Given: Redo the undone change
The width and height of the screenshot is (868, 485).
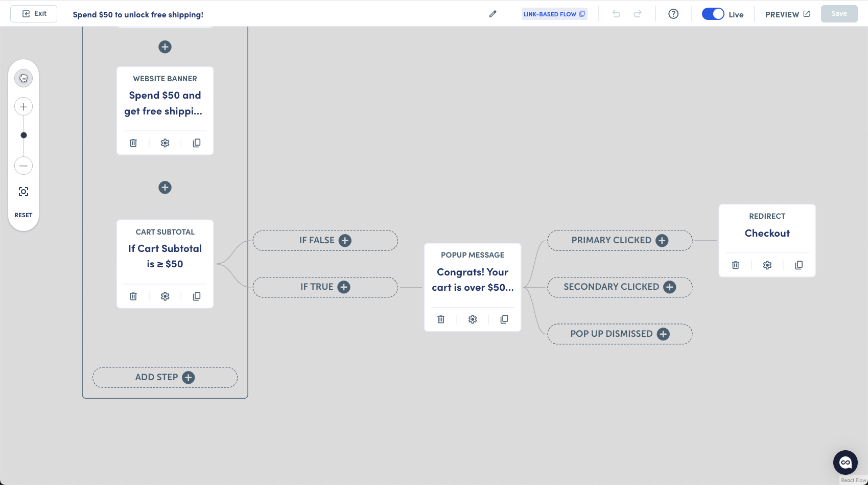Looking at the screenshot, I should click(638, 14).
